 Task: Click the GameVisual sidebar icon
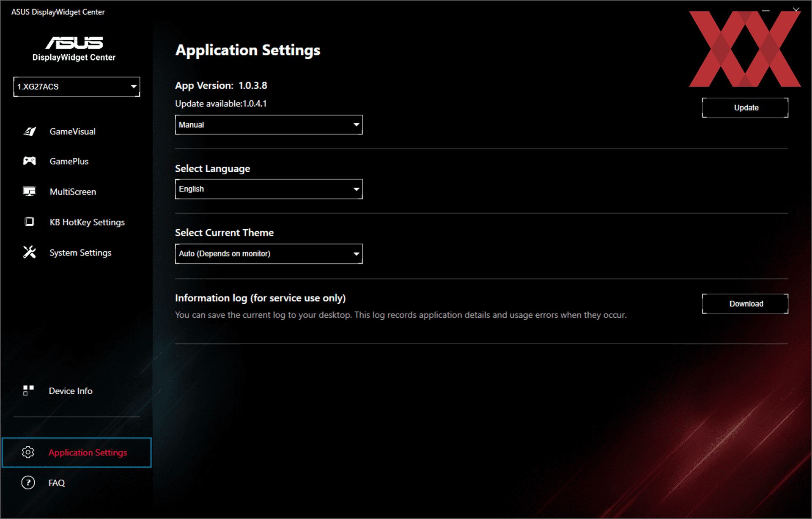30,132
